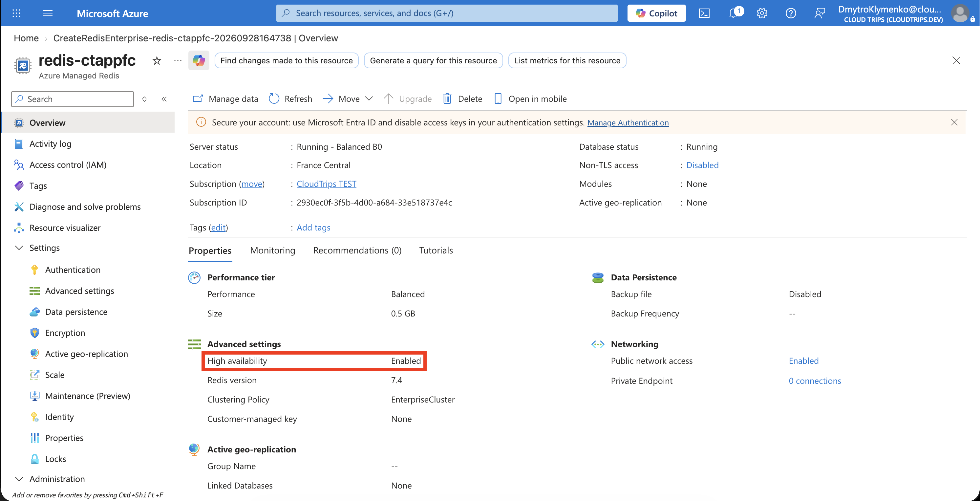Launch Cloud Shell from the top bar
The image size is (980, 501).
[704, 13]
